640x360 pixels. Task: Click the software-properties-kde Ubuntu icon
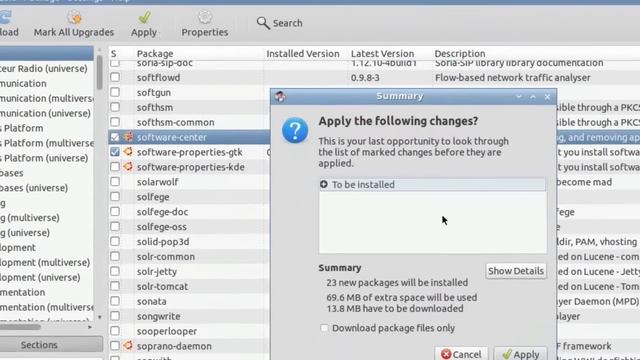tap(128, 167)
